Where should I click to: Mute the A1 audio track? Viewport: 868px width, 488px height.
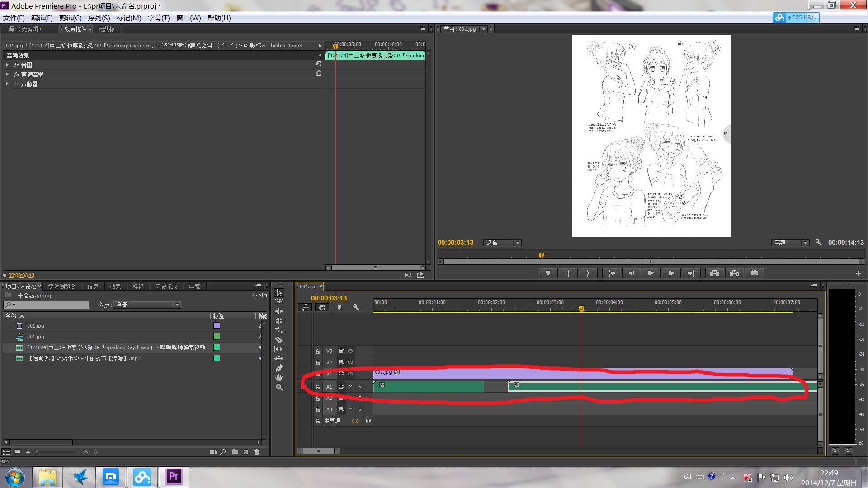coord(350,387)
